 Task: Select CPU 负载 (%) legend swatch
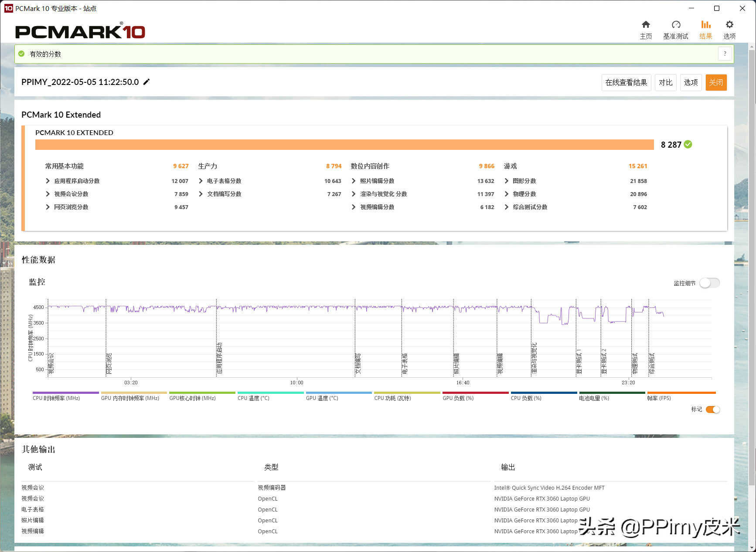pos(544,393)
